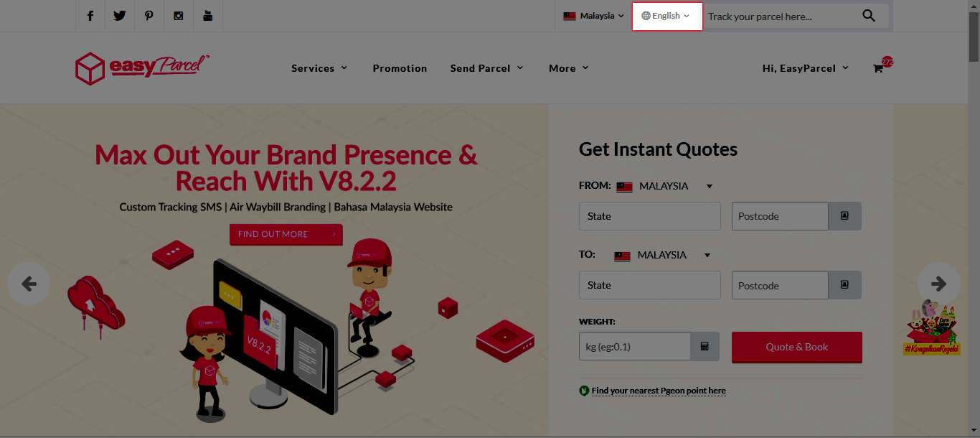Open the EasyParcel Facebook page icon

pos(90,16)
